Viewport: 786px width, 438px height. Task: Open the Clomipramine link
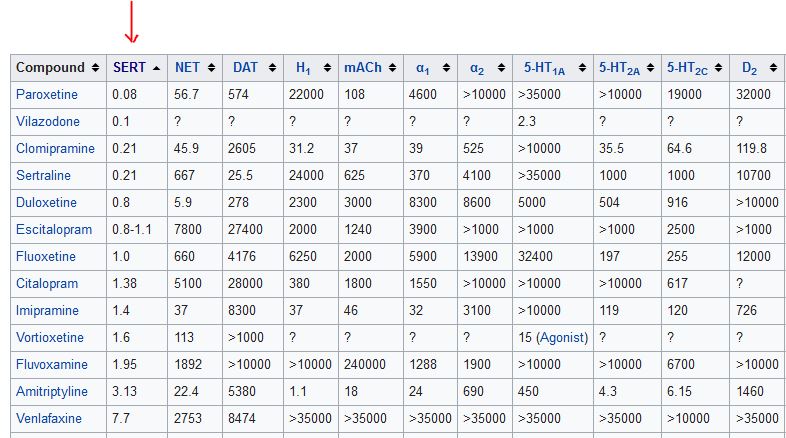coord(55,149)
